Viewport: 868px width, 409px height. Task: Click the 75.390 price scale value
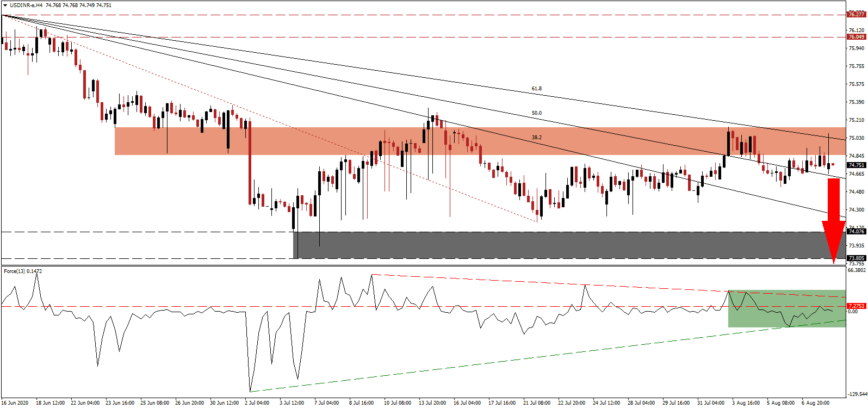pyautogui.click(x=856, y=102)
